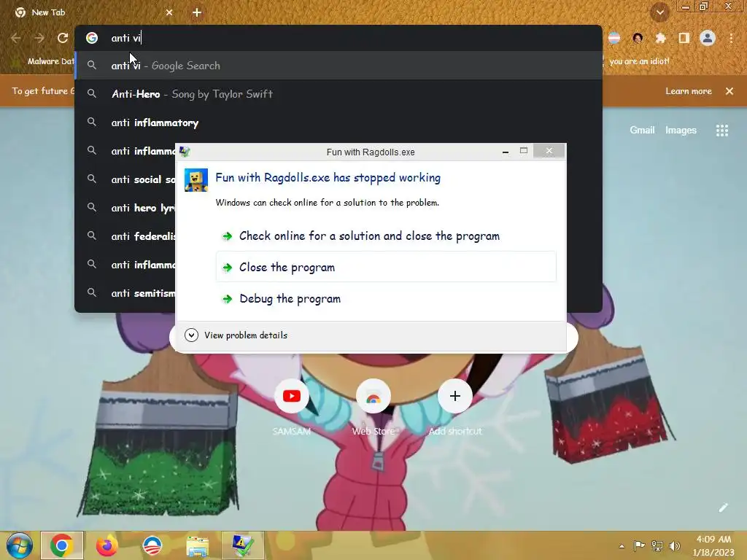This screenshot has width=747, height=560.
Task: Show hidden tray icons arrow
Action: tap(622, 545)
